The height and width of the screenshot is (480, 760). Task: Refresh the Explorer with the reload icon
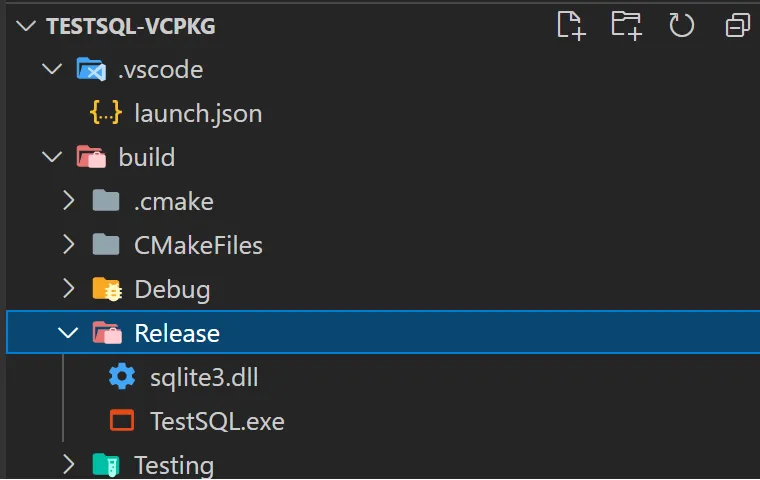coord(681,25)
